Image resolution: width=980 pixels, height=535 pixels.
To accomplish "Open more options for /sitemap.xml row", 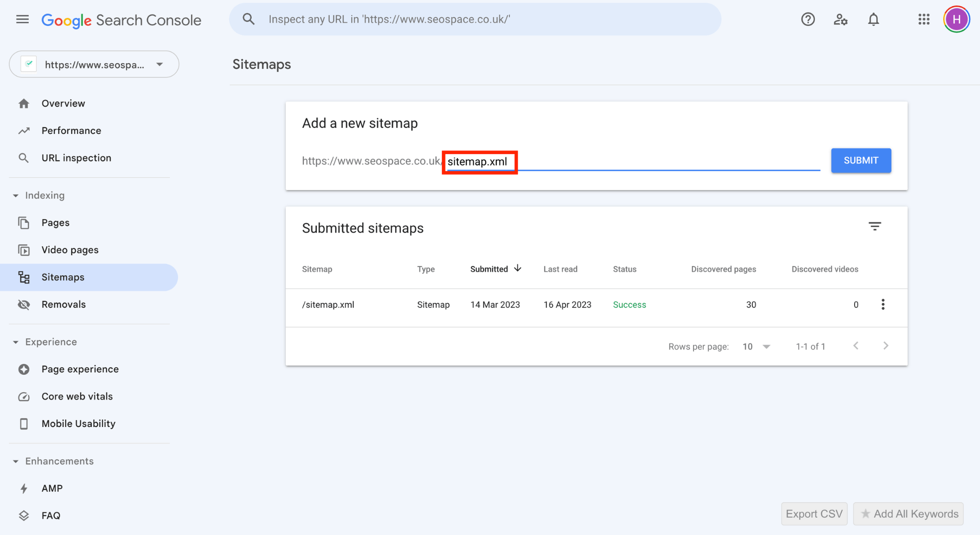I will click(x=883, y=305).
